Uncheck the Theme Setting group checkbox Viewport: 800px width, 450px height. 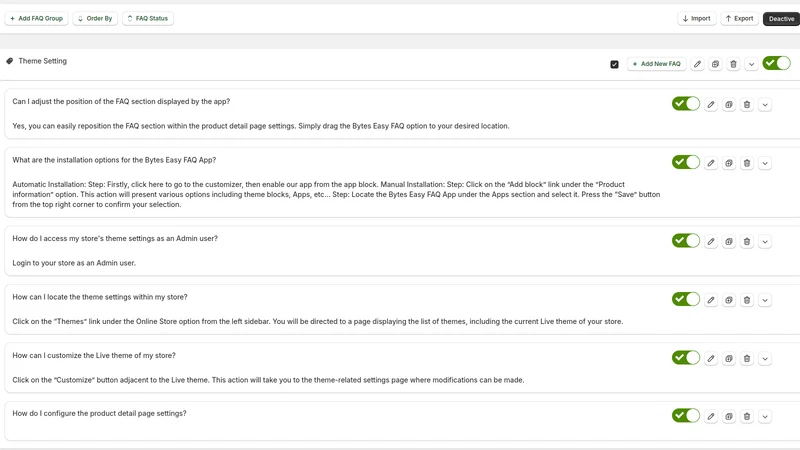point(614,64)
